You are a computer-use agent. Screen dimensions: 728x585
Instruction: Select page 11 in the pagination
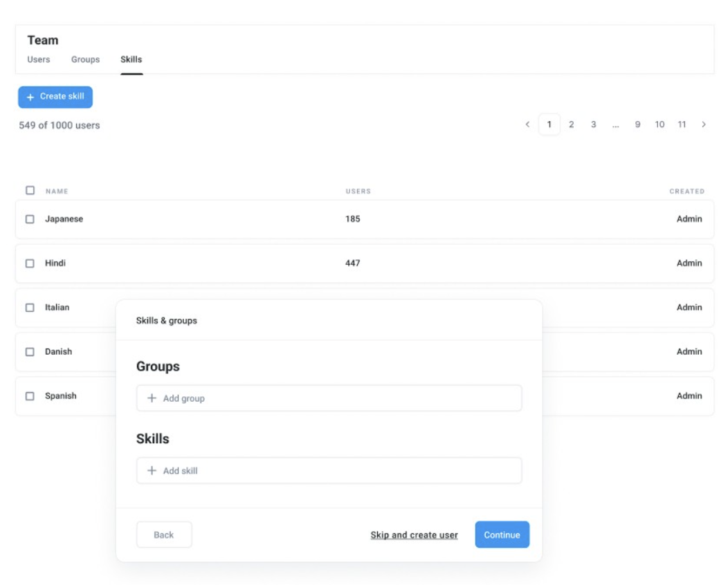[x=682, y=124]
